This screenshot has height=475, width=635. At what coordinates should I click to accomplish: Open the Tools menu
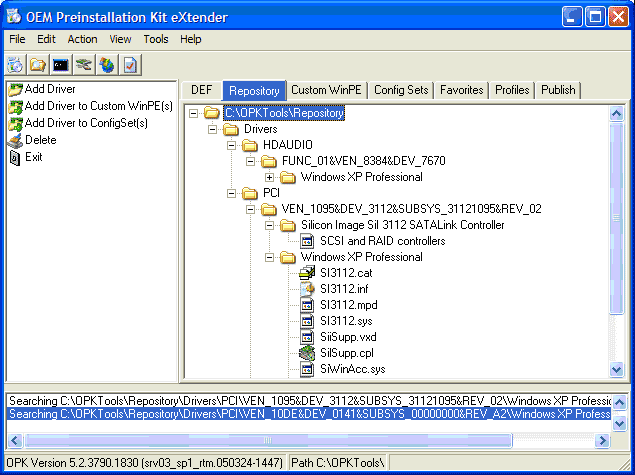tap(156, 39)
